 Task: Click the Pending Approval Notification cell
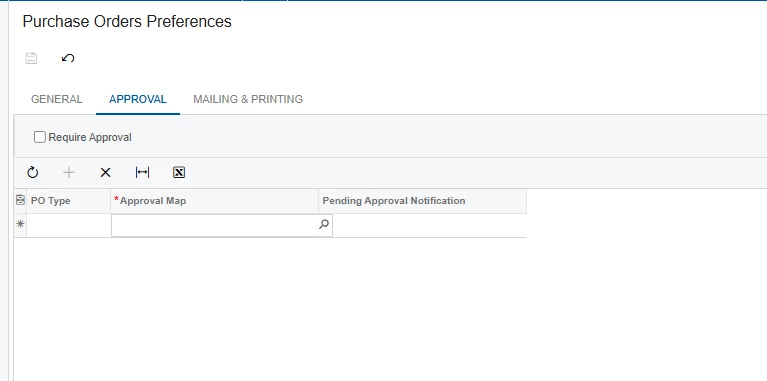429,225
